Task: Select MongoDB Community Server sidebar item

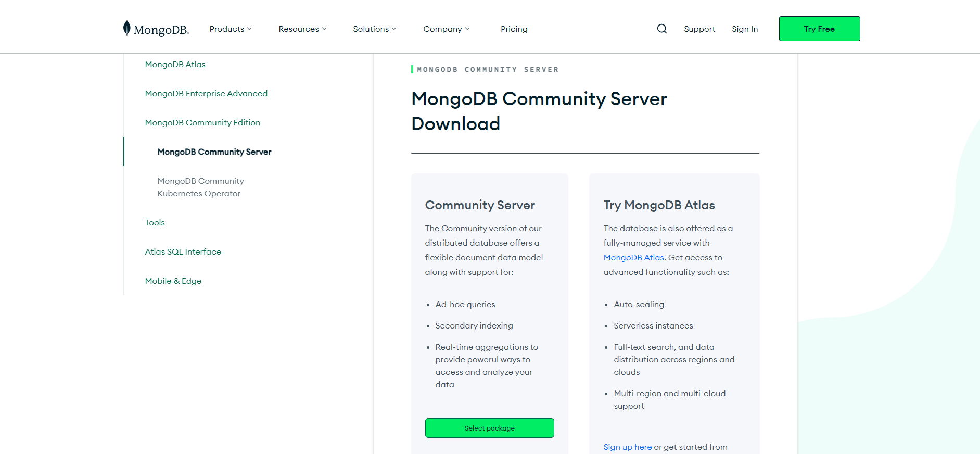Action: (214, 152)
